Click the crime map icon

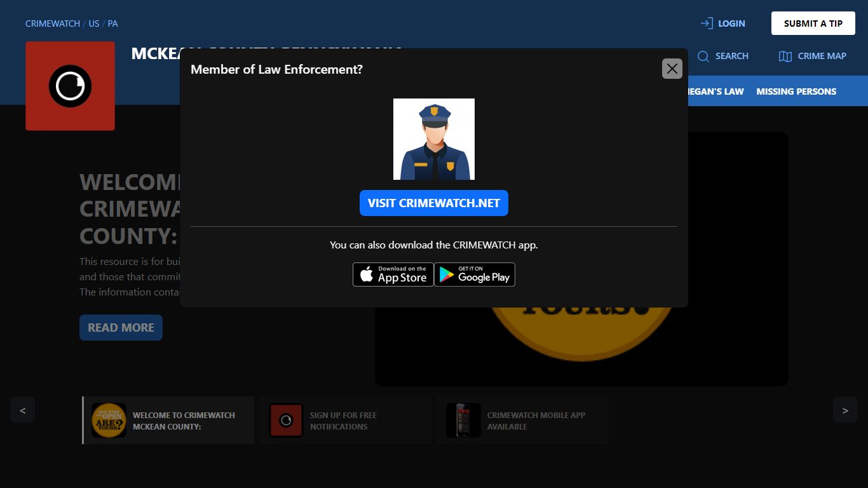785,56
